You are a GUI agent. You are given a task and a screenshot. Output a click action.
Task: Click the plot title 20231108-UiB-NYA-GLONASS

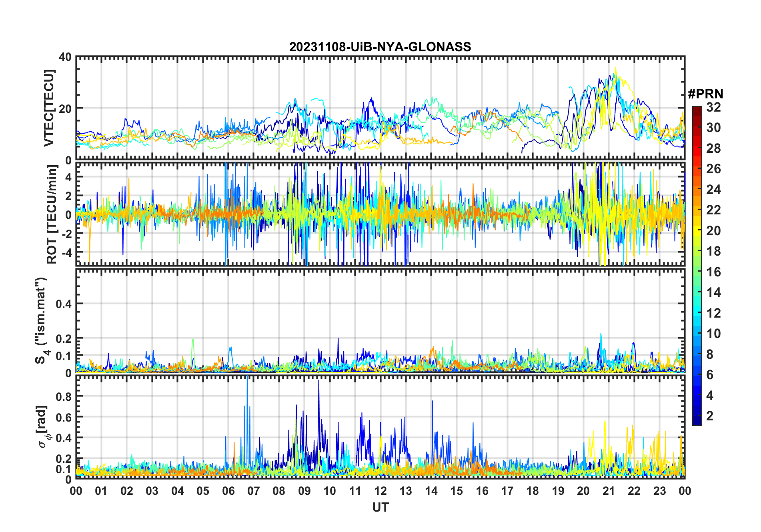pyautogui.click(x=380, y=47)
